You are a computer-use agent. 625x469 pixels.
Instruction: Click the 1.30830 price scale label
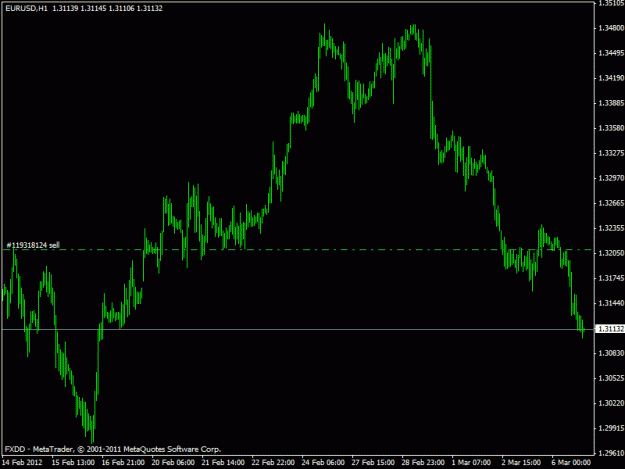coord(611,353)
